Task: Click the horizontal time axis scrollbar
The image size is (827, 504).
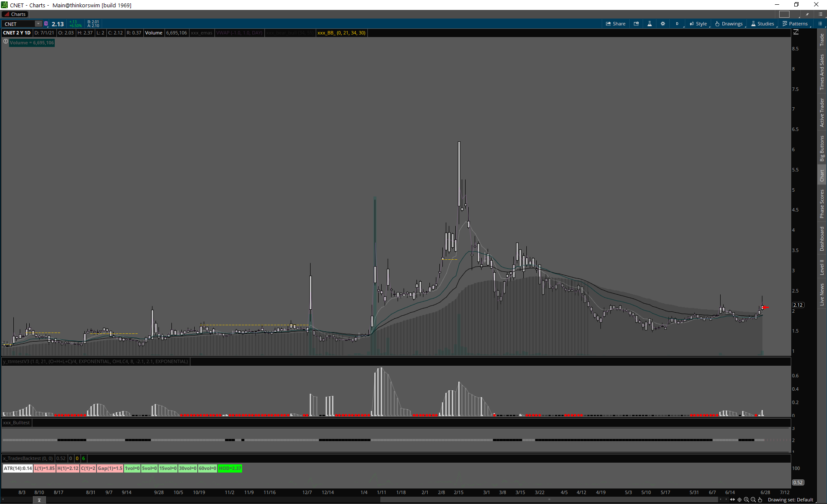Action: 549,500
